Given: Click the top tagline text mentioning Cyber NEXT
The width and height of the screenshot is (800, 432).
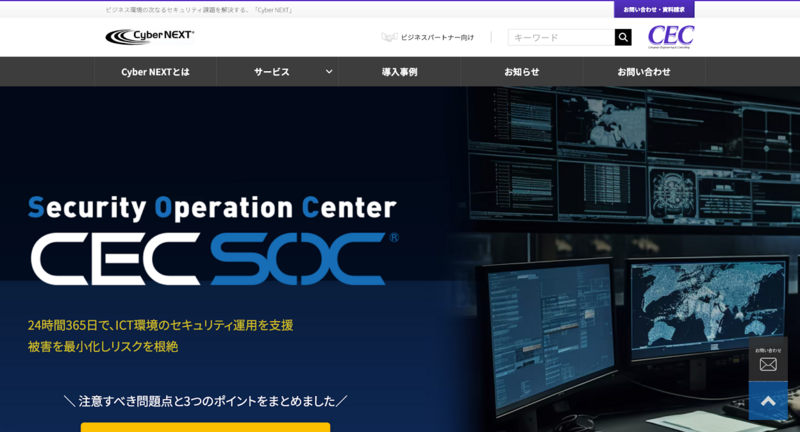Looking at the screenshot, I should 199,10.
